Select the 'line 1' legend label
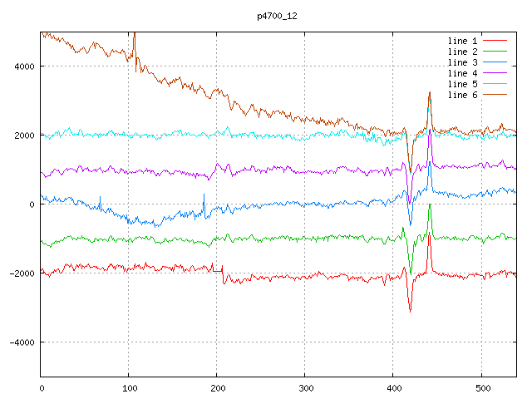 pos(462,41)
